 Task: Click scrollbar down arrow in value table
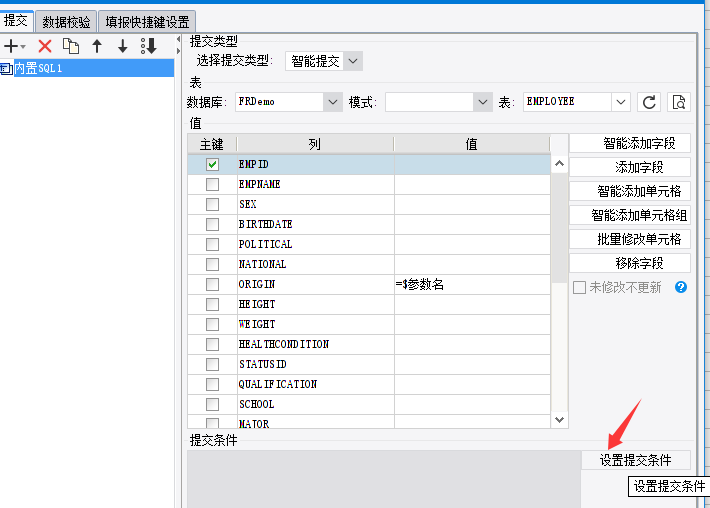[559, 420]
